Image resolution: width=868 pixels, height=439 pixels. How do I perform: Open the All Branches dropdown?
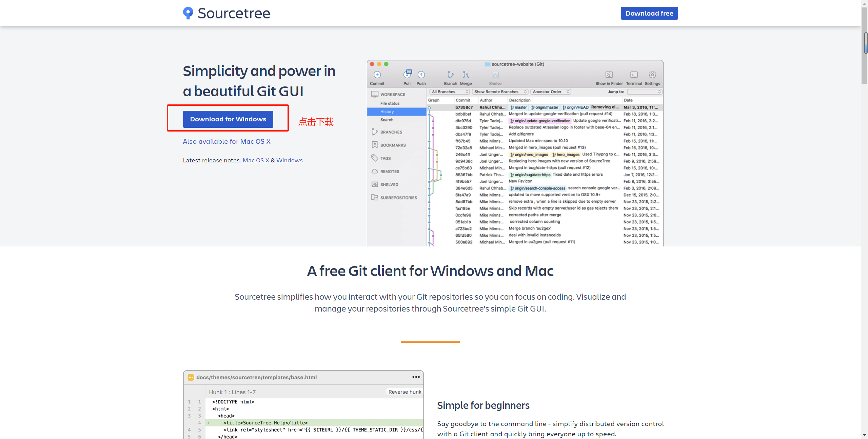(x=450, y=92)
